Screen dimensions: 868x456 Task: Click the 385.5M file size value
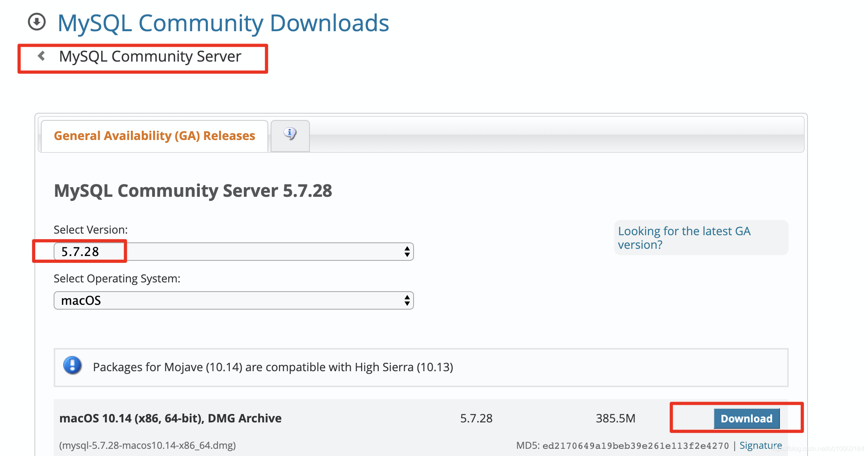tap(615, 418)
